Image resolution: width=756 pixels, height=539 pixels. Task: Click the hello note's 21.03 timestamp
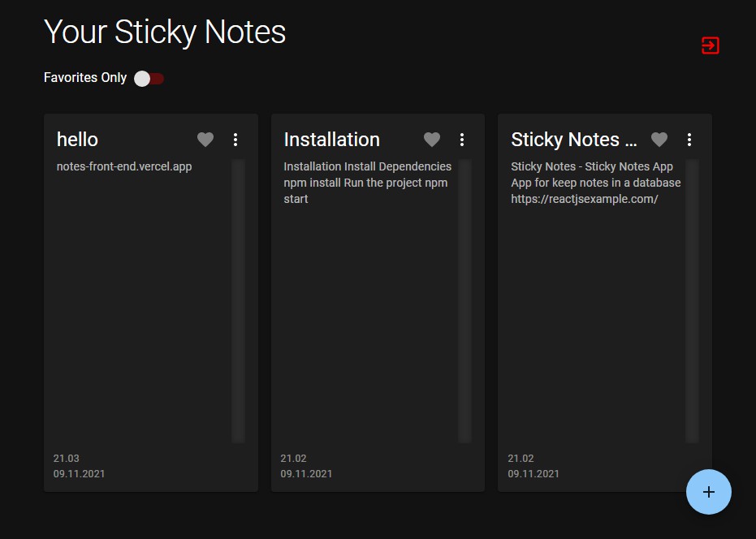pos(67,459)
